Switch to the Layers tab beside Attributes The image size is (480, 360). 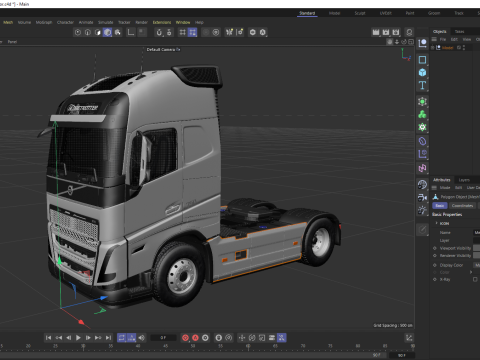464,180
